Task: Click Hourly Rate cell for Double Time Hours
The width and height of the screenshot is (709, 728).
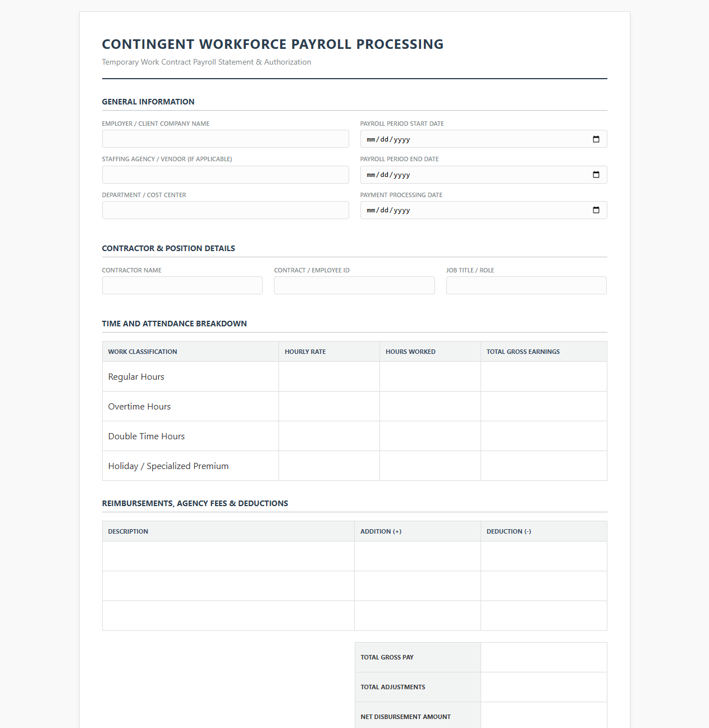Action: pos(329,436)
